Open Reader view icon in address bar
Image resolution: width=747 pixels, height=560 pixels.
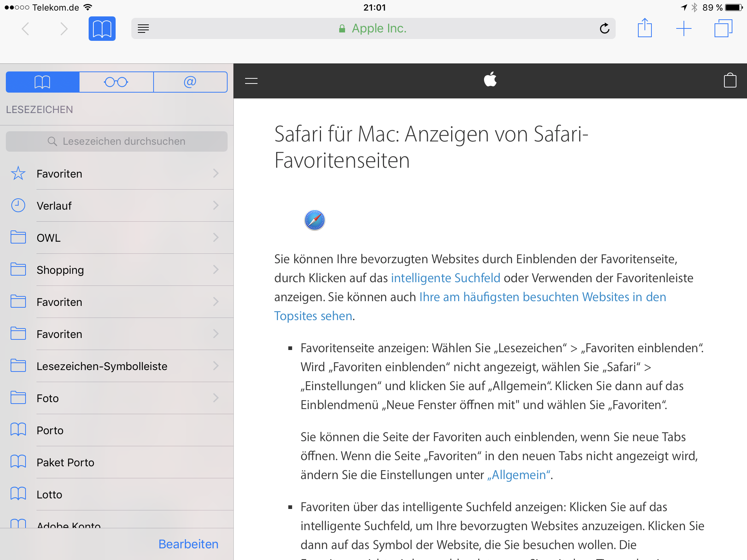143,28
